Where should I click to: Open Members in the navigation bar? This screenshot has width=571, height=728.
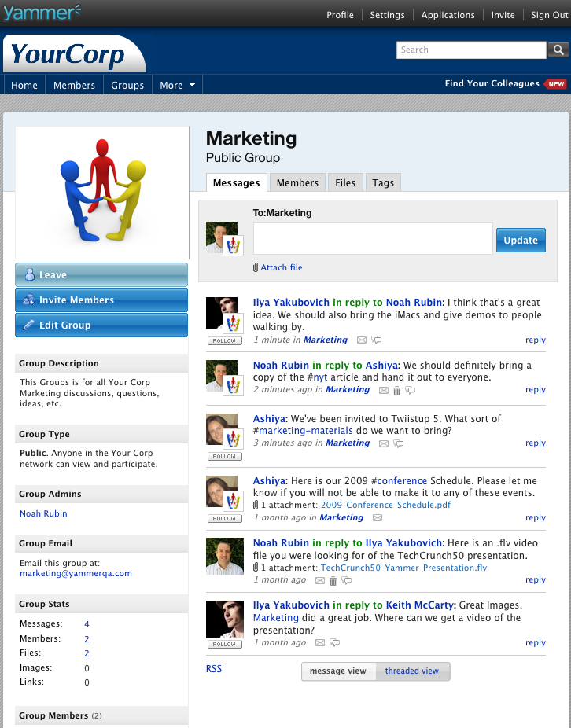(x=74, y=85)
